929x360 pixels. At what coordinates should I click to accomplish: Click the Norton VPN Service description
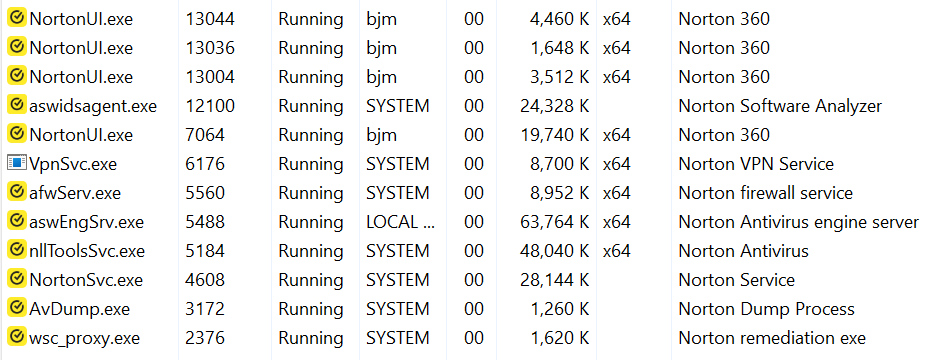click(x=756, y=164)
